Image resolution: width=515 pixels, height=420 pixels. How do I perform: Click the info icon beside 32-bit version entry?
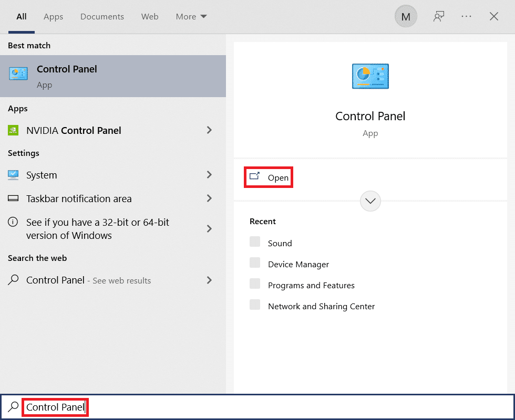13,222
